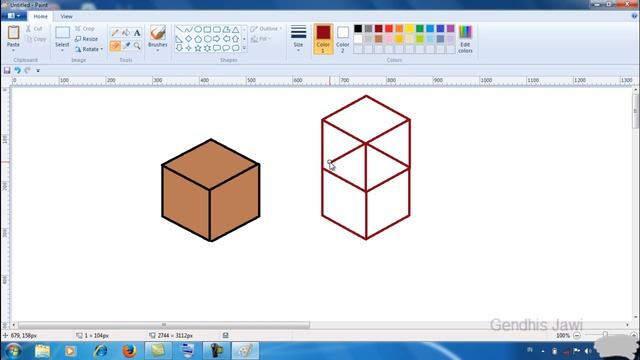Click the Resize button
This screenshot has height=360, width=640.
point(86,39)
